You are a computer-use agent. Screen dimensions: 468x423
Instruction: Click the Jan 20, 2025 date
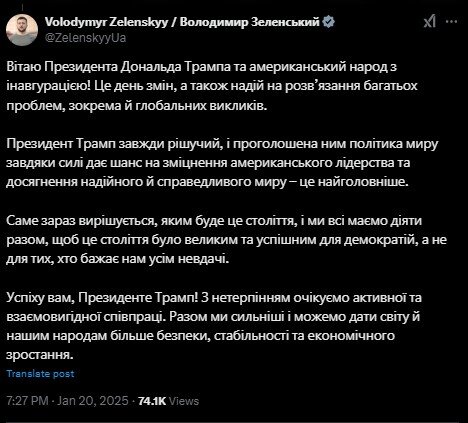[93, 400]
